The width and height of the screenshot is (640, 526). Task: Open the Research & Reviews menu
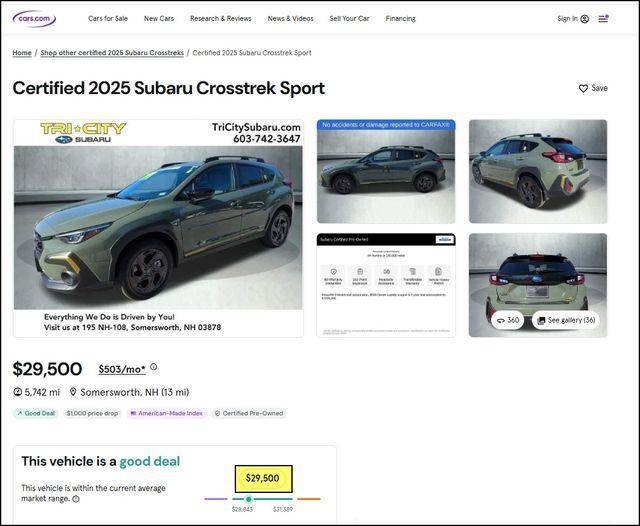coord(220,18)
